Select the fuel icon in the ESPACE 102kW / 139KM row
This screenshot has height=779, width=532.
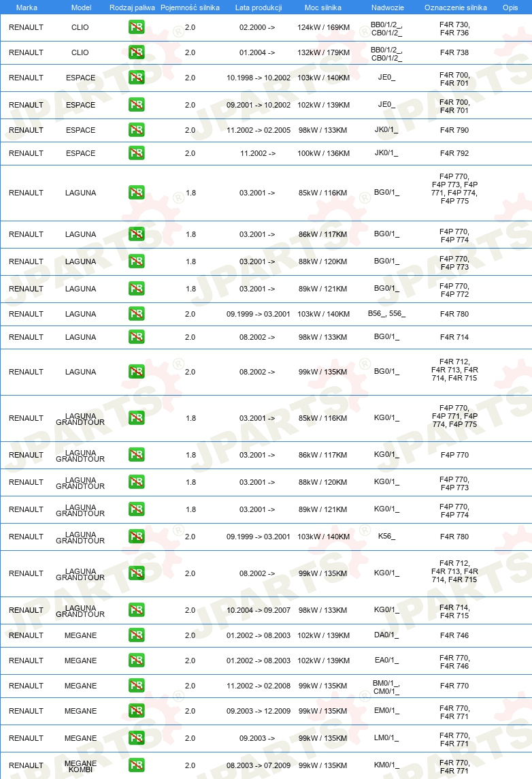137,105
